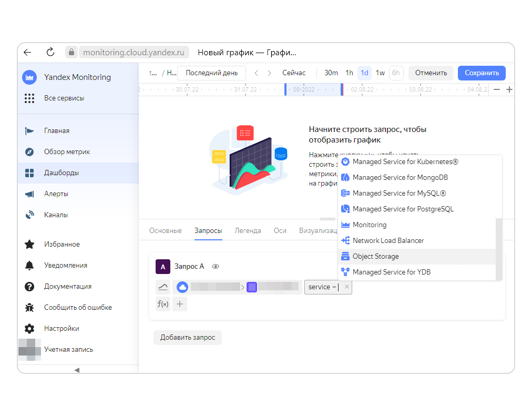Switch to Оси tab
This screenshot has height=416, width=532.
click(x=280, y=231)
